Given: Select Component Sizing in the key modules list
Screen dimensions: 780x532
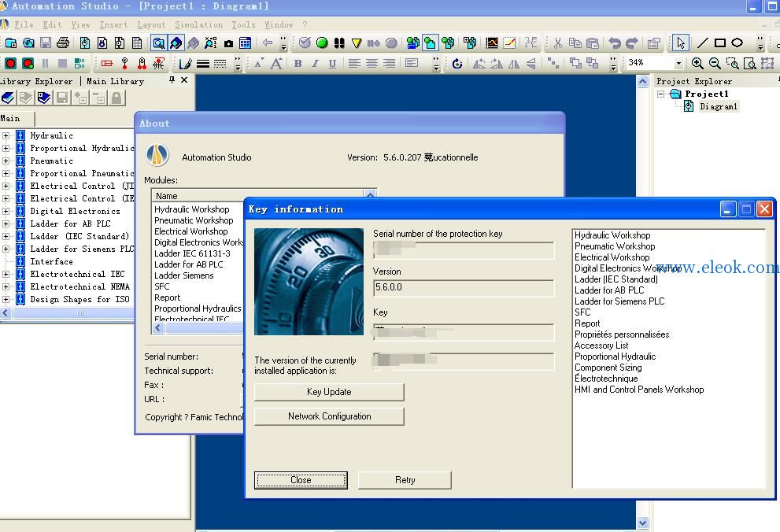Looking at the screenshot, I should pyautogui.click(x=608, y=368).
